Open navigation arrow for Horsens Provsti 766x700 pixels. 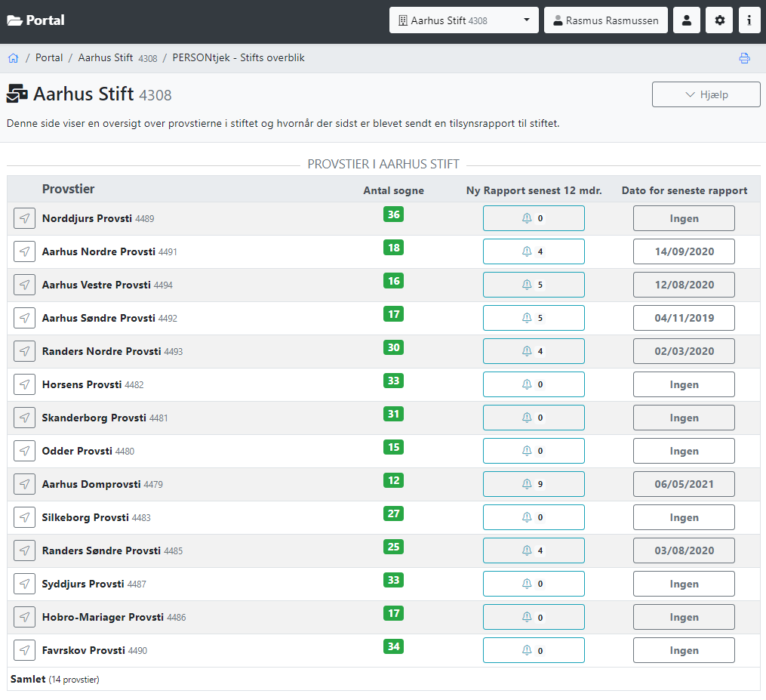point(24,384)
